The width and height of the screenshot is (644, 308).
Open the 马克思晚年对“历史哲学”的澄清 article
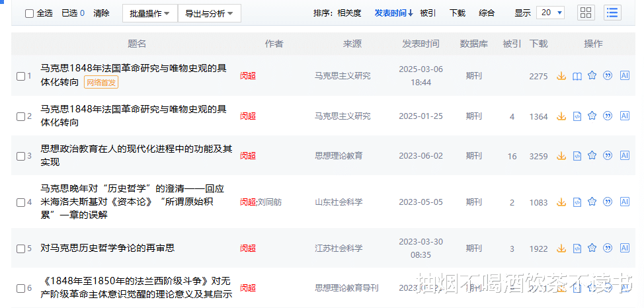pyautogui.click(x=132, y=202)
